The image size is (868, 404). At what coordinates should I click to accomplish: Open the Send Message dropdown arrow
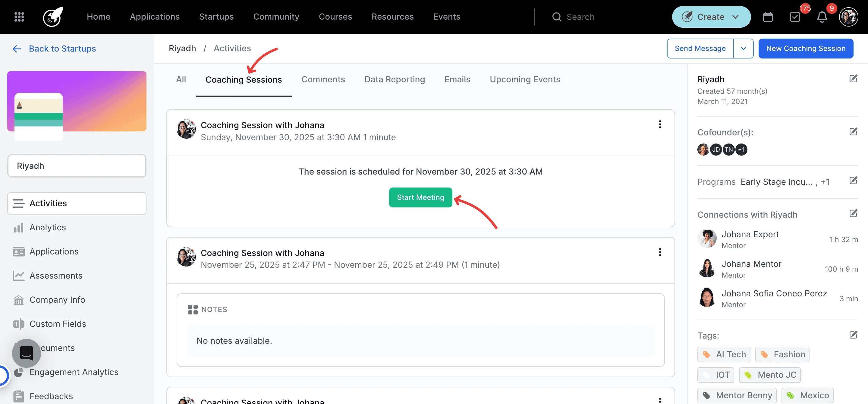tap(744, 48)
